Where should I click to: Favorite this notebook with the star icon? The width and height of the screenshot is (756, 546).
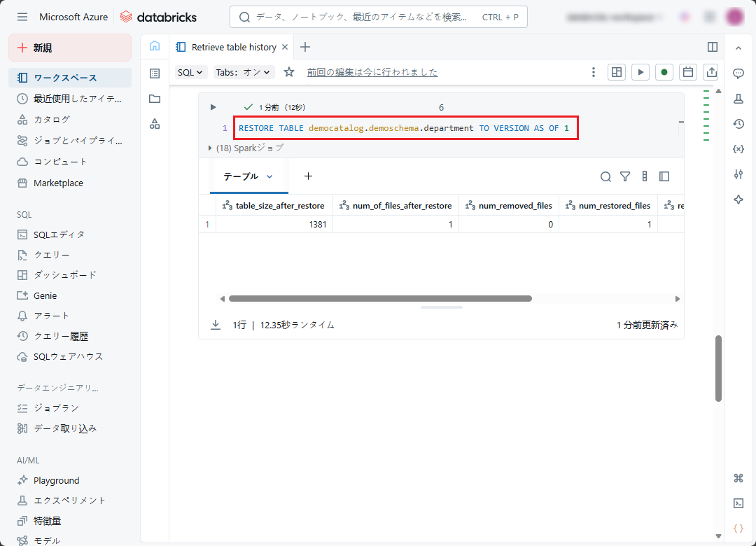[x=289, y=72]
